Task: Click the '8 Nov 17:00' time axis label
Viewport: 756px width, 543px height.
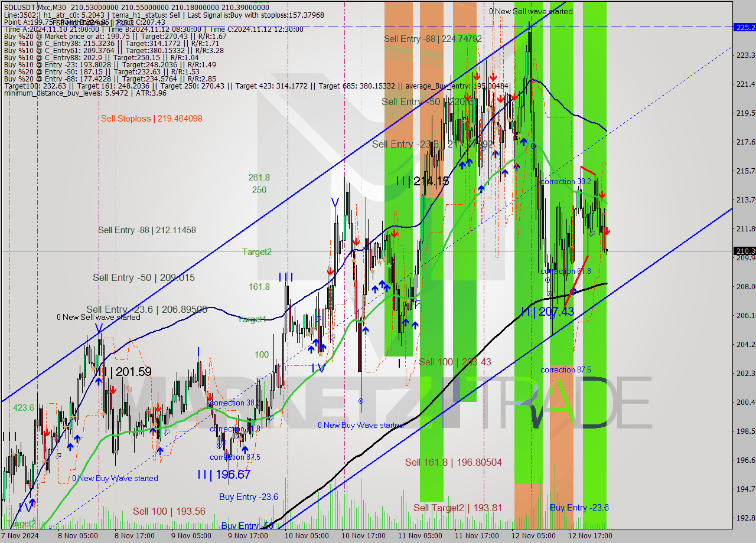Action: (x=134, y=536)
